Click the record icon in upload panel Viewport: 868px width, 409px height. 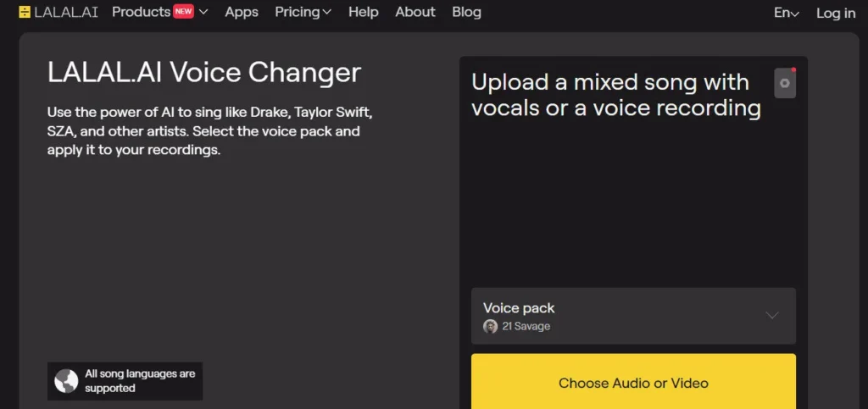(x=785, y=83)
